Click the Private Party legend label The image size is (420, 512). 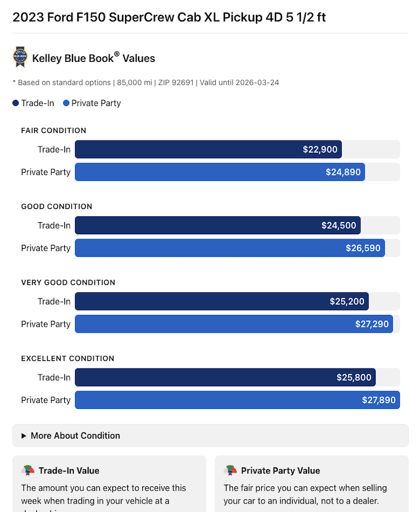[x=96, y=103]
